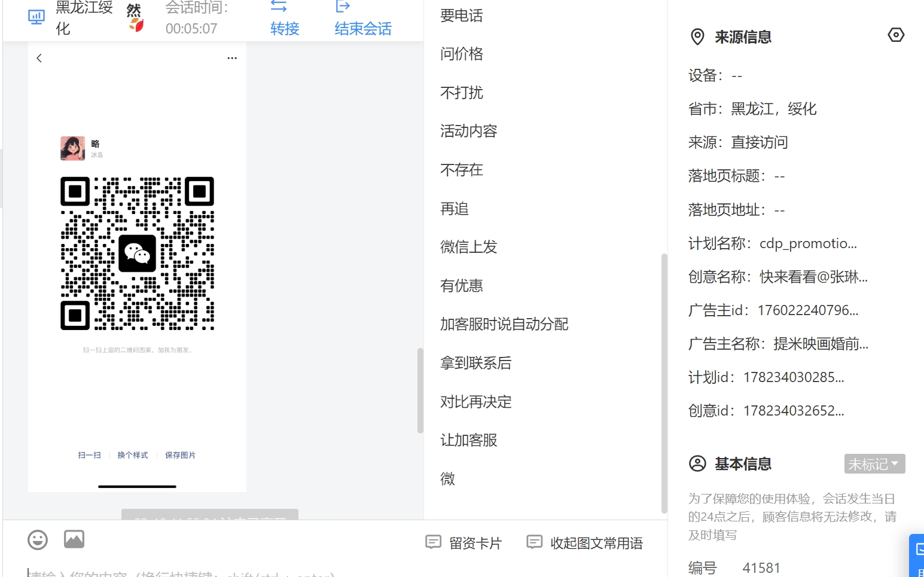The image size is (924, 577).
Task: Click the 留资卡片 button text
Action: pyautogui.click(x=475, y=543)
